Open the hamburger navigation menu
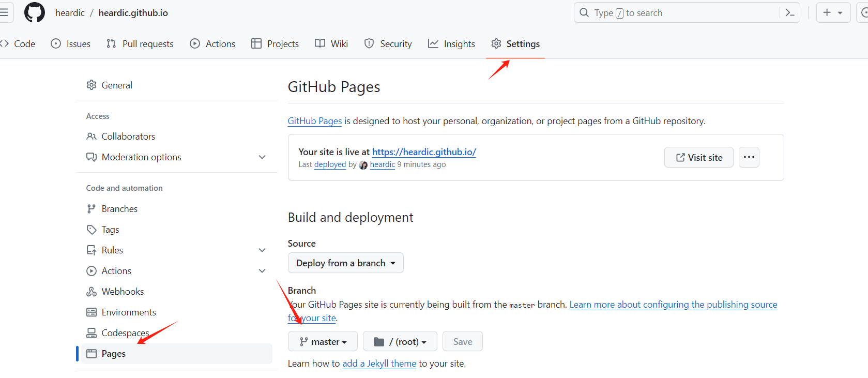The height and width of the screenshot is (378, 868). point(4,12)
